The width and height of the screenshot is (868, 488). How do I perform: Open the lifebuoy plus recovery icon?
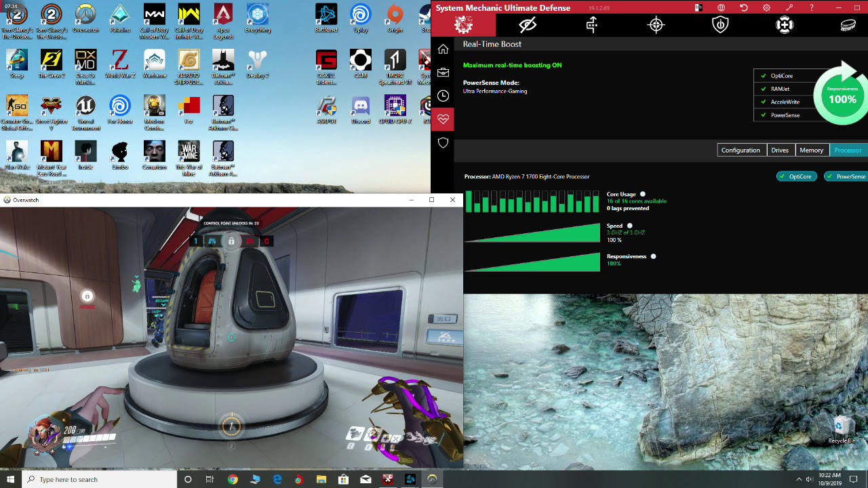pyautogui.click(x=785, y=25)
